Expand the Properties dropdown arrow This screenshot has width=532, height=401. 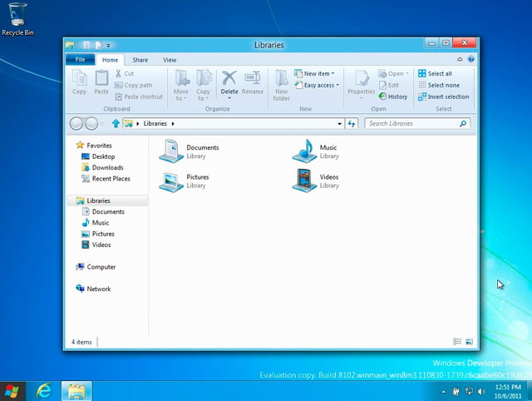361,98
